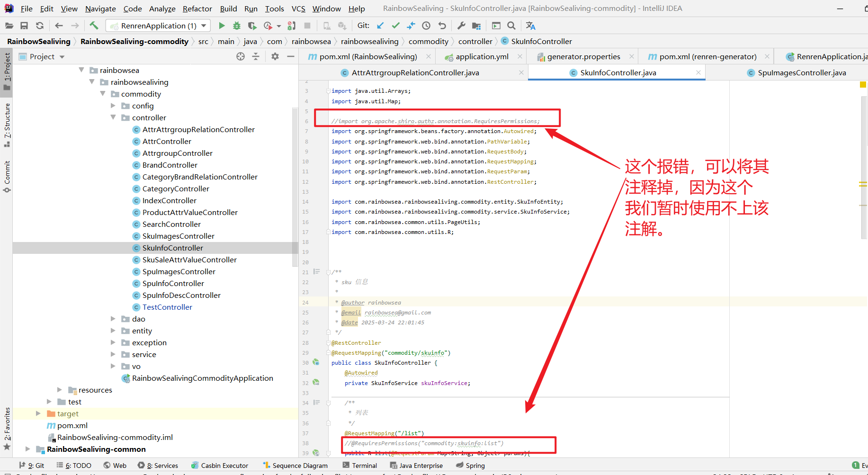
Task: Open Project panel gear options
Action: 275,57
